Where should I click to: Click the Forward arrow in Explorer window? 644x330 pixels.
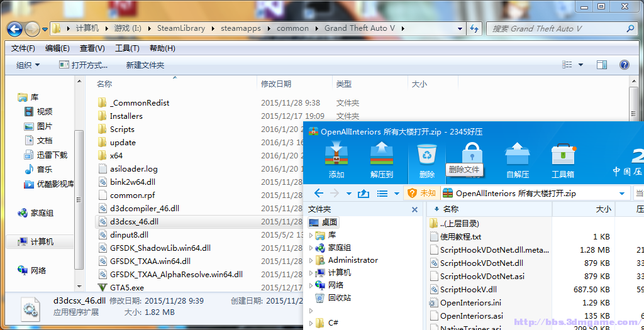32,29
